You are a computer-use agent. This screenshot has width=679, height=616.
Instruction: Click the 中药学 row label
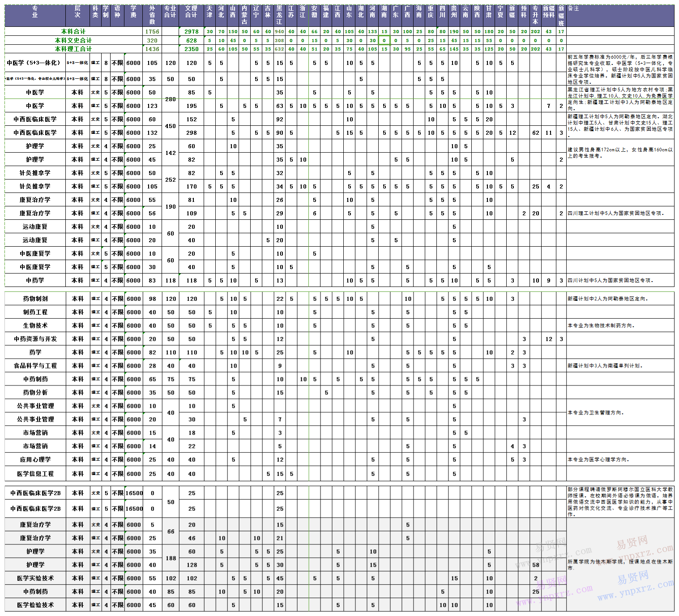35,280
